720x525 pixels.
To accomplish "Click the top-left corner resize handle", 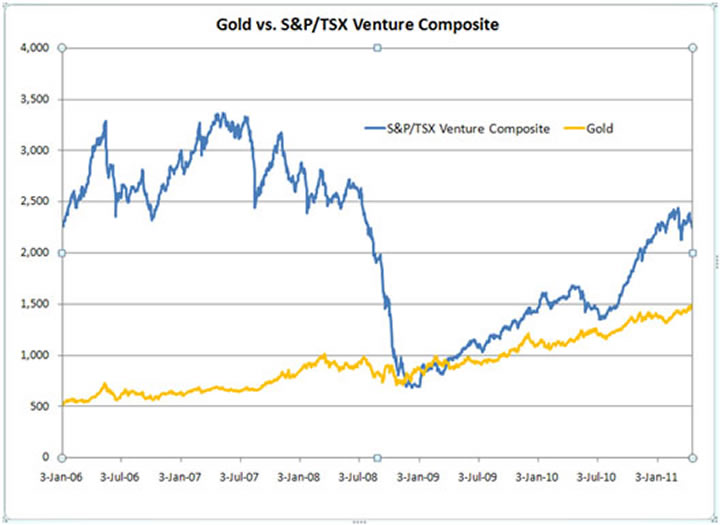I will [x=62, y=47].
